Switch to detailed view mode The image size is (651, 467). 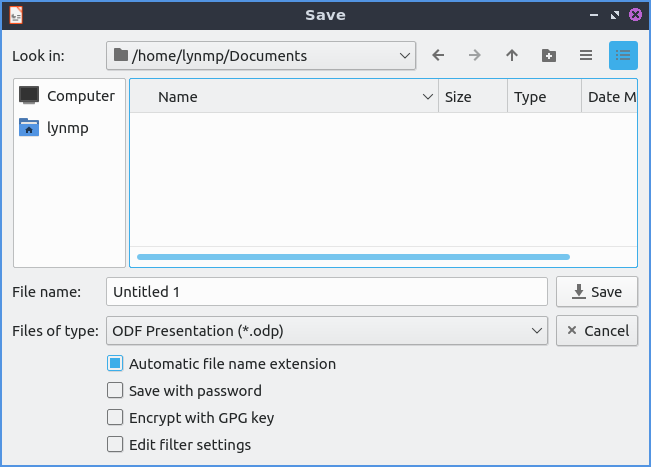623,56
